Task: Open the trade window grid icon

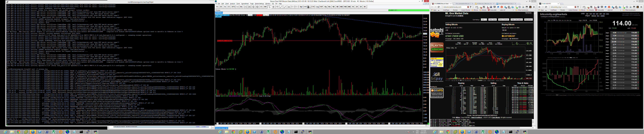Action: coord(309,7)
